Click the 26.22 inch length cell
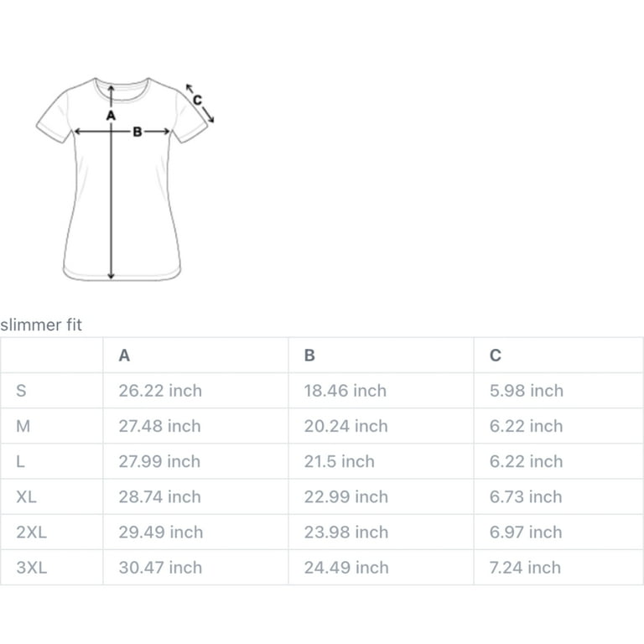Viewport: 644px width, 644px height. tap(160, 391)
